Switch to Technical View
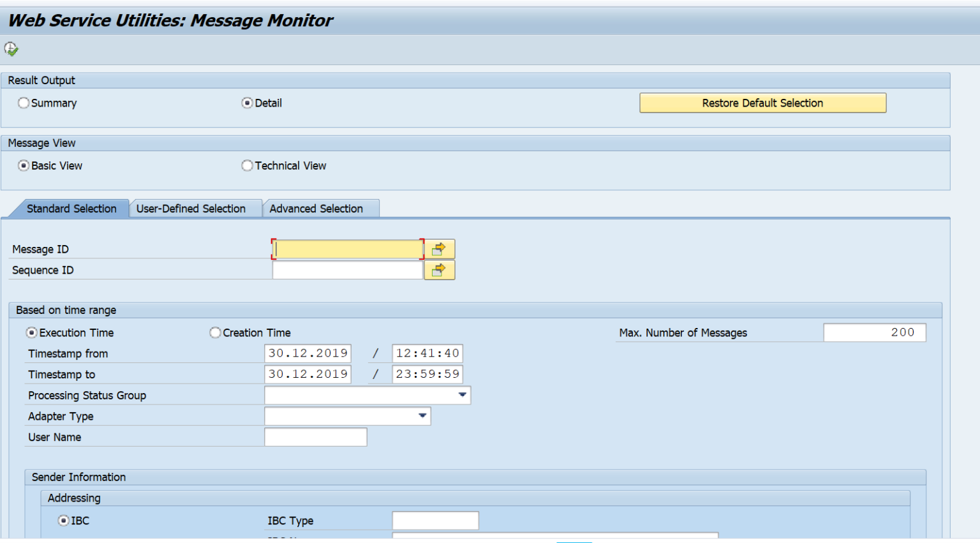This screenshot has width=980, height=543. point(247,165)
